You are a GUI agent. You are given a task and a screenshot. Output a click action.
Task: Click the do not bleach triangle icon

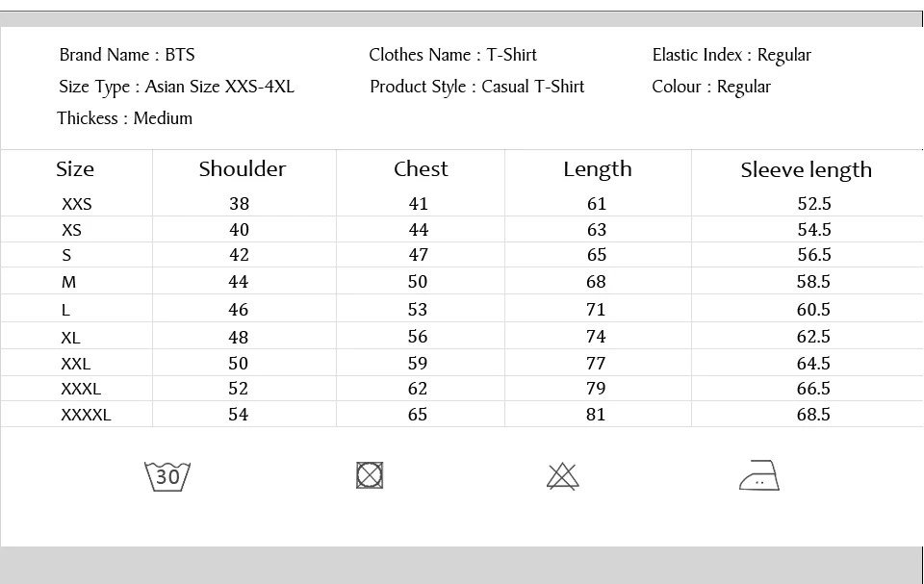(x=563, y=476)
